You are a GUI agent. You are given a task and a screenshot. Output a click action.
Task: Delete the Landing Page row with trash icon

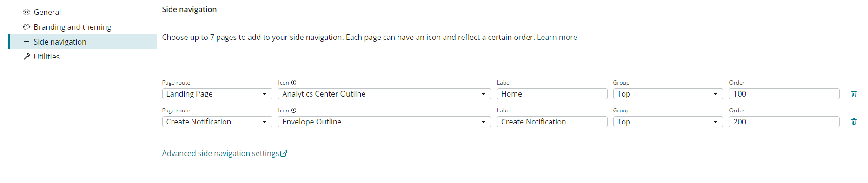pos(854,94)
